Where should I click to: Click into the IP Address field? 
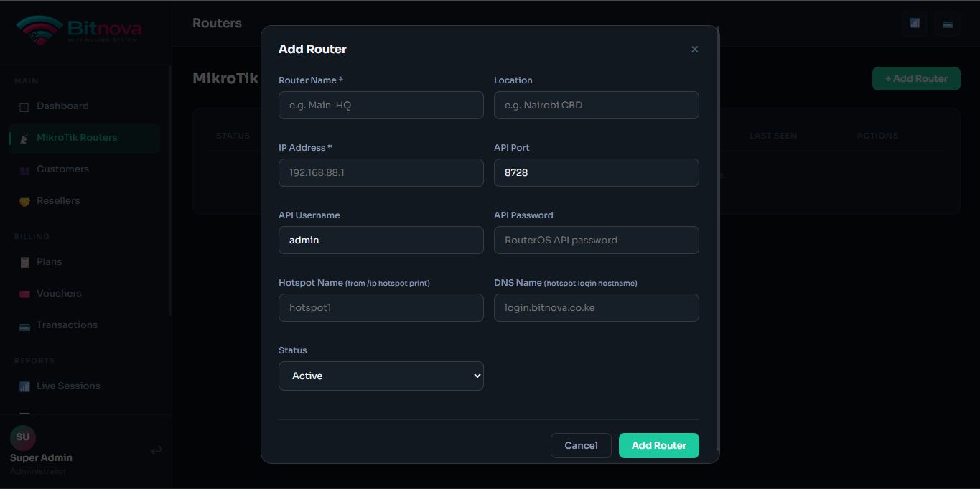[381, 172]
